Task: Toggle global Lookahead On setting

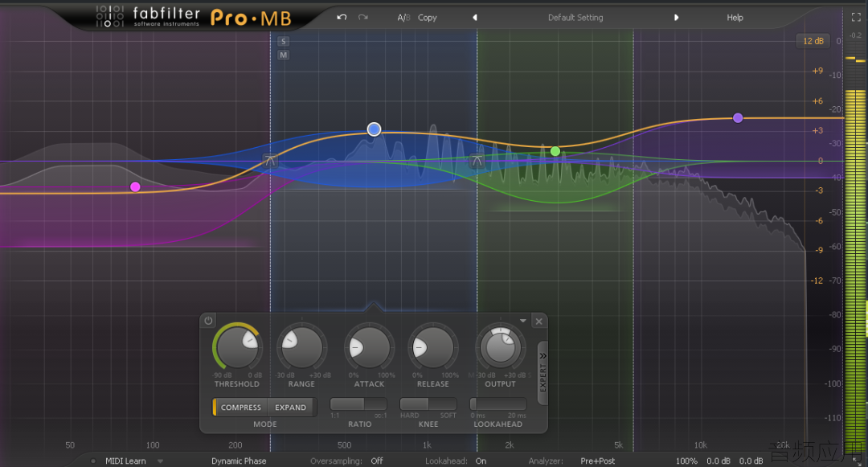Action: click(481, 461)
